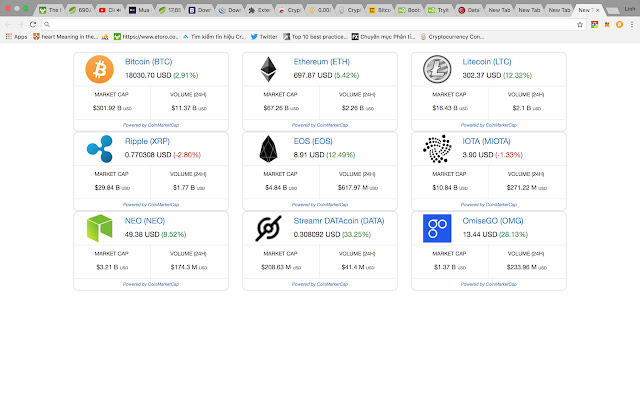Click EOS volume $617.97 M
This screenshot has width=640, height=400.
(x=358, y=188)
